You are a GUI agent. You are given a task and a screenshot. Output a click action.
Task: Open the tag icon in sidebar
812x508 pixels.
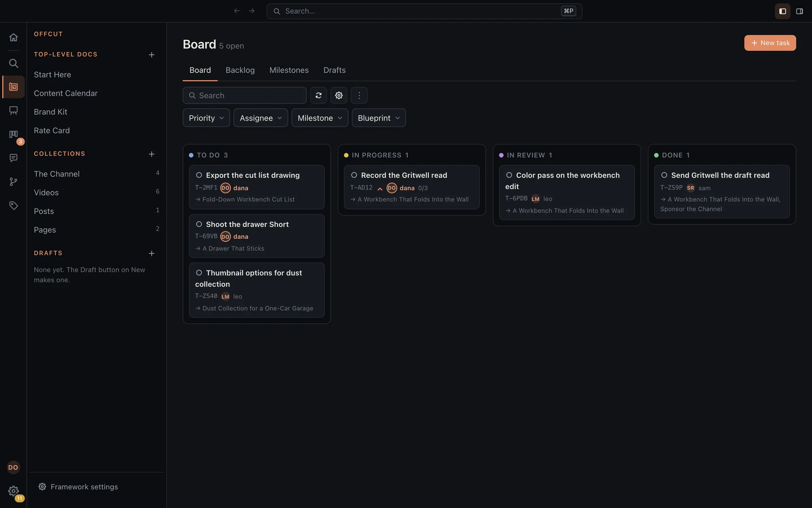point(14,206)
